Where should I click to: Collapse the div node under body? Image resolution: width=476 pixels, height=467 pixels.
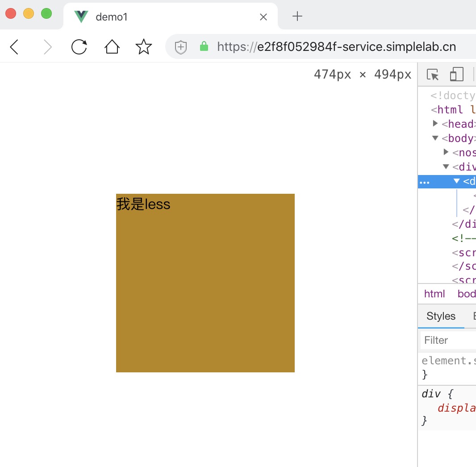(446, 166)
